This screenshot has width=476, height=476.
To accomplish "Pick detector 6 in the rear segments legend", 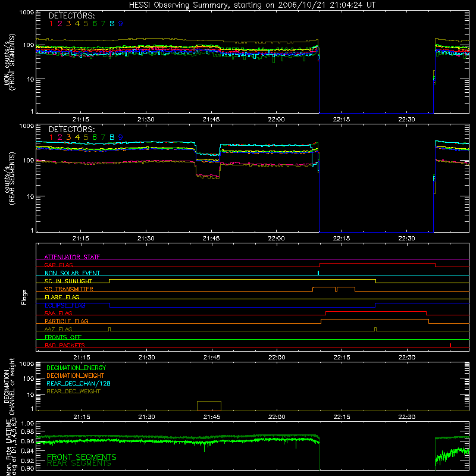I will [95, 137].
